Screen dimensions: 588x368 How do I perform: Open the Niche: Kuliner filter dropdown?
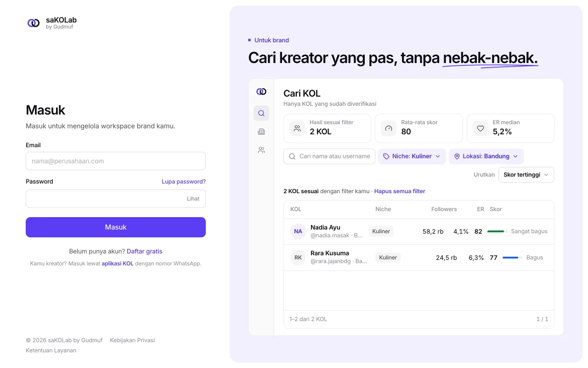click(412, 156)
